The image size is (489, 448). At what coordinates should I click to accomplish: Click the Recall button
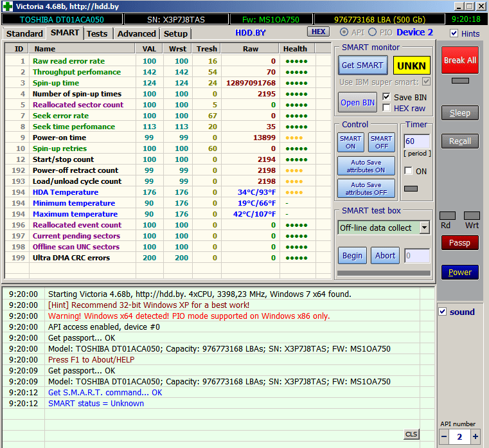(x=460, y=141)
